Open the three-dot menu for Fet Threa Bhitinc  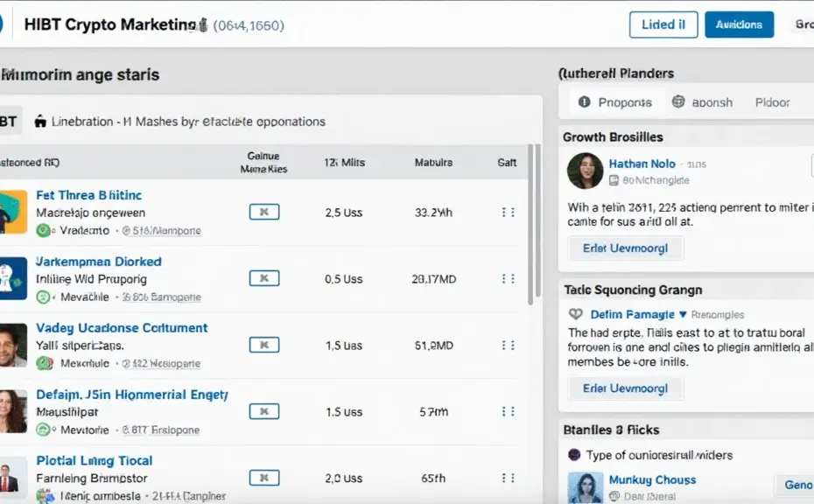[x=508, y=212]
